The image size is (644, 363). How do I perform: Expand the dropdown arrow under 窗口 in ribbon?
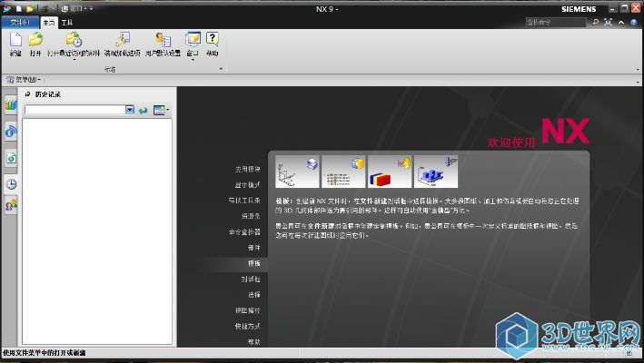point(193,60)
